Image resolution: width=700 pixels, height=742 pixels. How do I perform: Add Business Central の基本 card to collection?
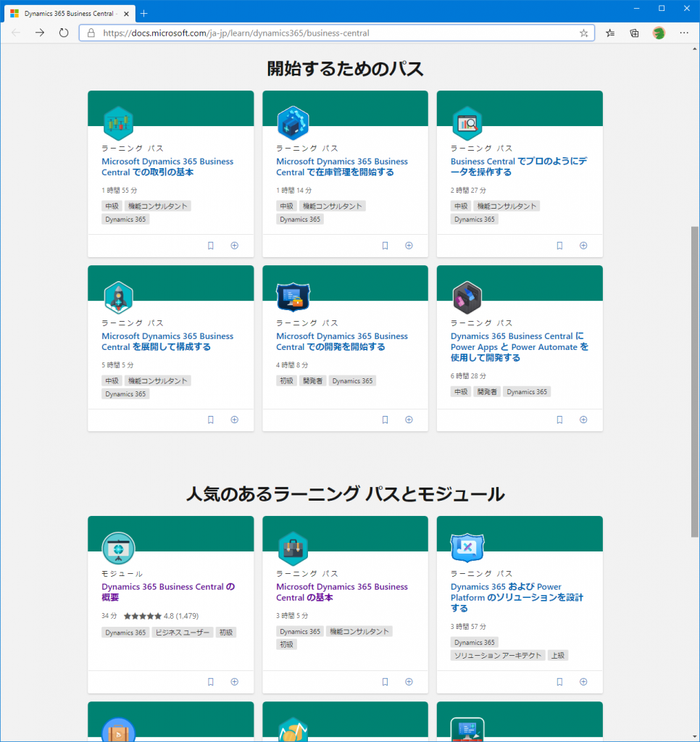[x=409, y=682]
